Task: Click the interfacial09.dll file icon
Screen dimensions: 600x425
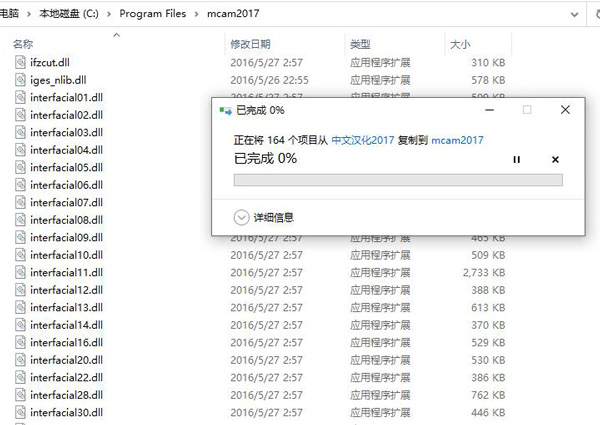Action: tap(20, 238)
